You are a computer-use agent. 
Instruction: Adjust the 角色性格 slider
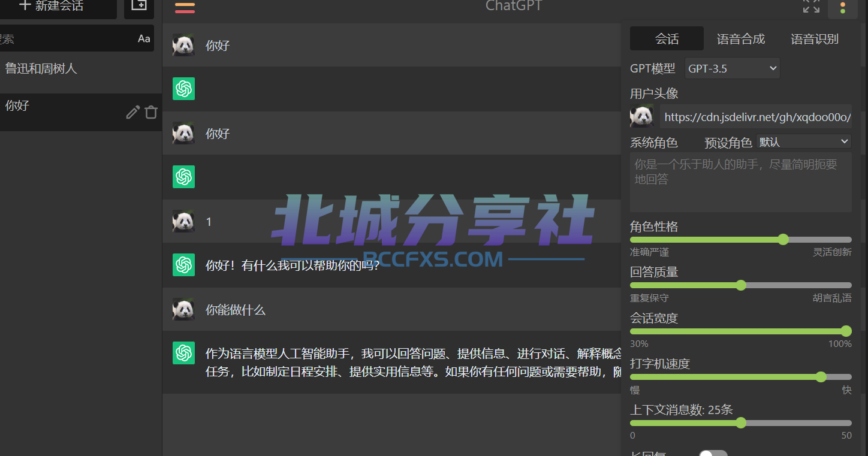pyautogui.click(x=741, y=240)
